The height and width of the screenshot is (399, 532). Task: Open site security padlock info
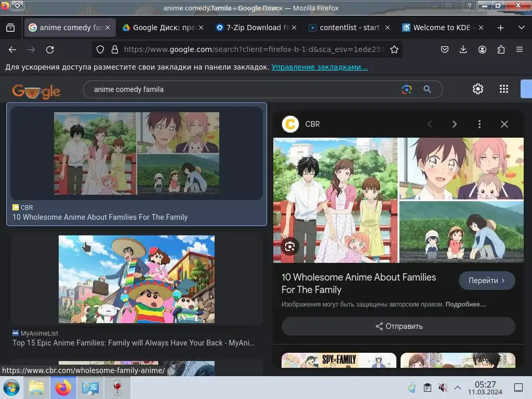pos(115,49)
